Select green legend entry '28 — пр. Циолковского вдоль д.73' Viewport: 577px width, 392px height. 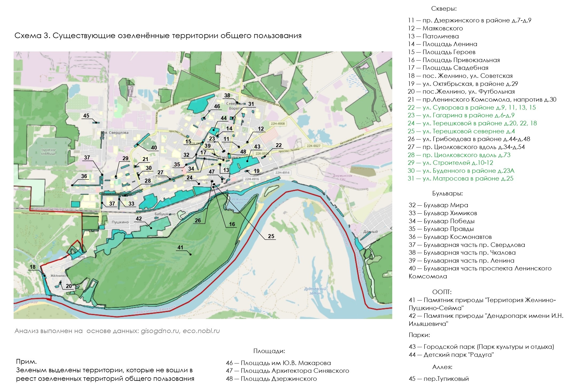click(x=459, y=155)
